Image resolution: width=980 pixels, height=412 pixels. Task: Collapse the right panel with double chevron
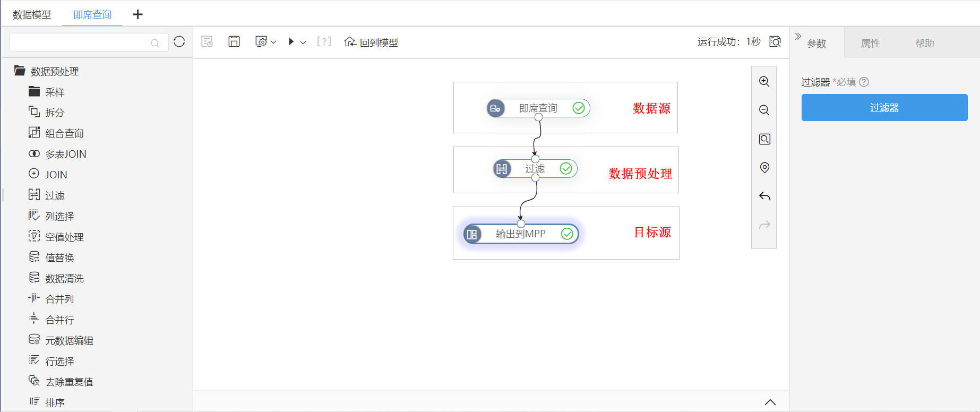798,36
